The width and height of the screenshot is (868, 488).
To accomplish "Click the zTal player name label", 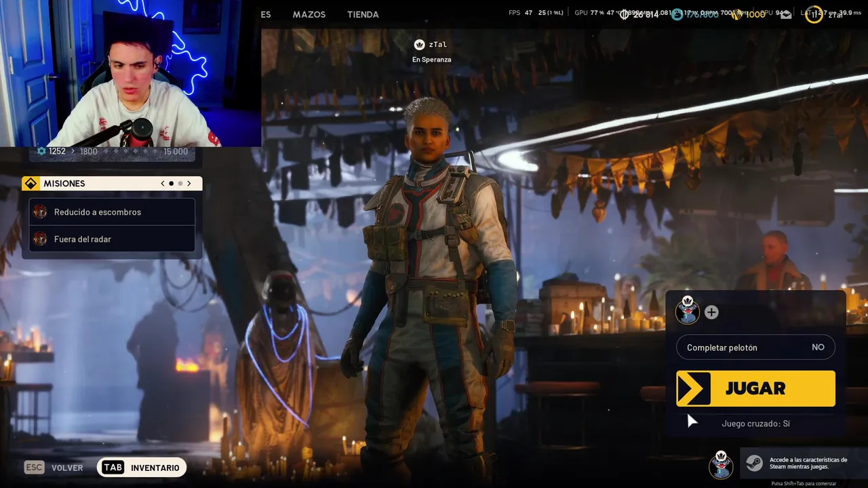I will (x=438, y=45).
